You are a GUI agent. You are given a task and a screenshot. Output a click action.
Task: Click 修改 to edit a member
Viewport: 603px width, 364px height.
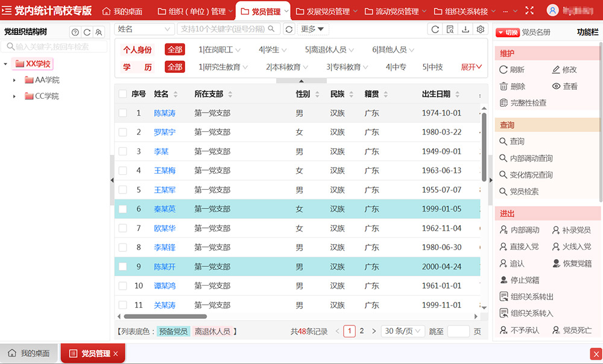pos(564,69)
